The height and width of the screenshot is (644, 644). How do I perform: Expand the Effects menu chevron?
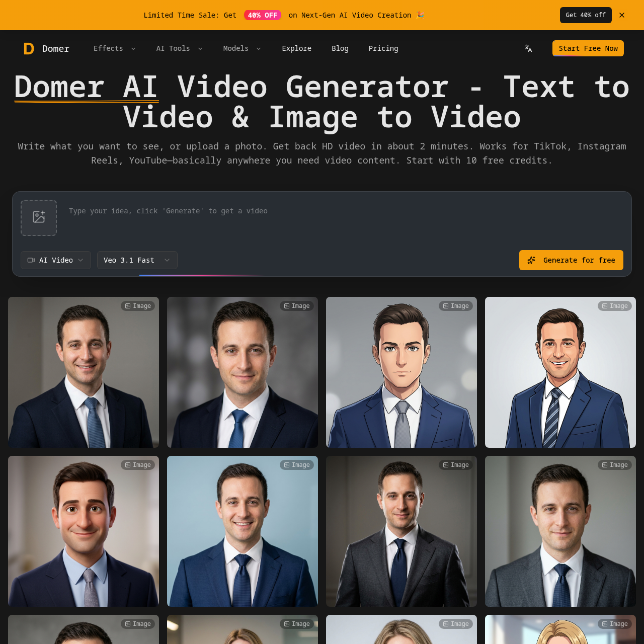pos(133,49)
